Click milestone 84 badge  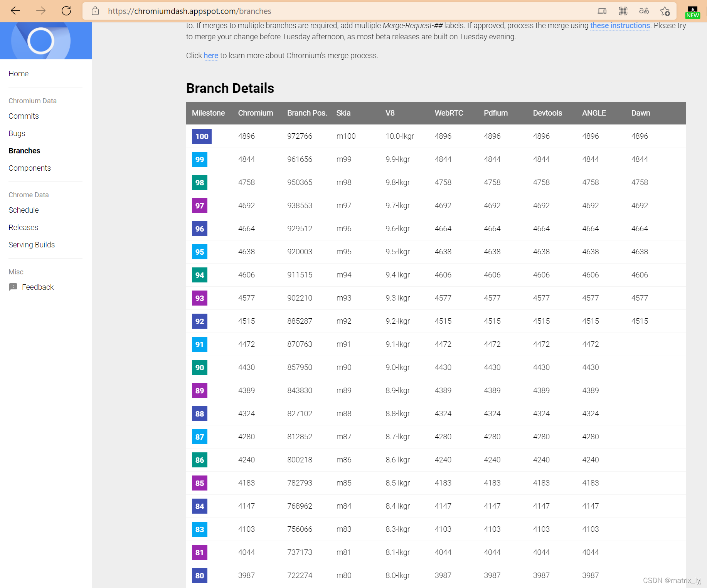pyautogui.click(x=200, y=506)
